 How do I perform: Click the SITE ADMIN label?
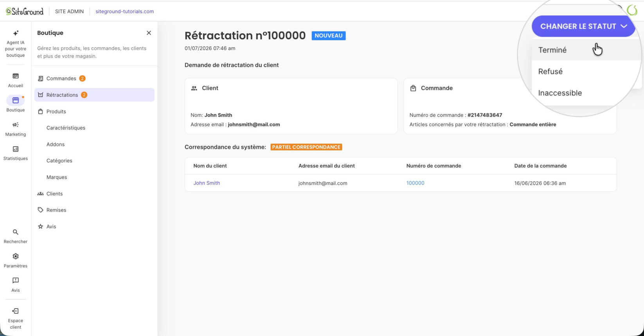click(x=69, y=11)
